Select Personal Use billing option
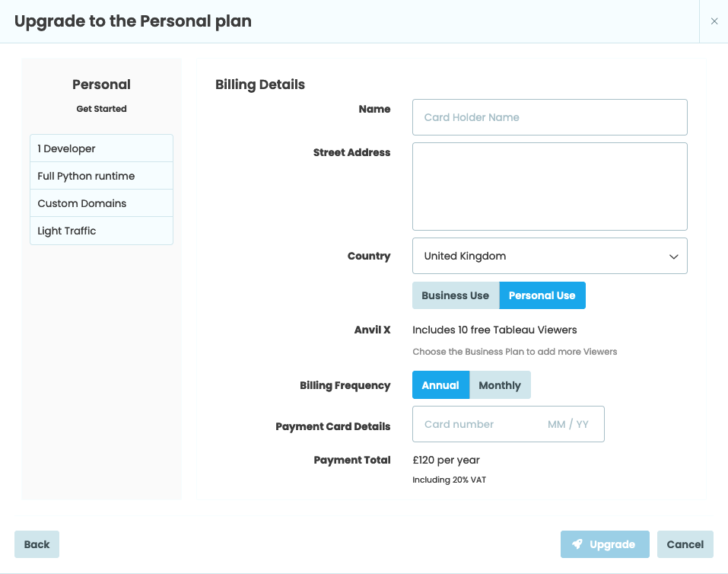The image size is (728, 574). [x=542, y=295]
